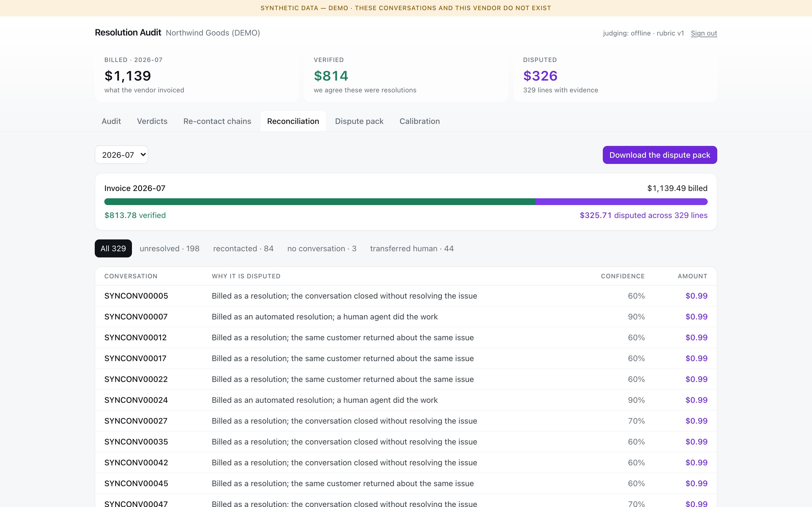This screenshot has height=507, width=812.
Task: Filter by unresolved · 198
Action: (x=169, y=248)
